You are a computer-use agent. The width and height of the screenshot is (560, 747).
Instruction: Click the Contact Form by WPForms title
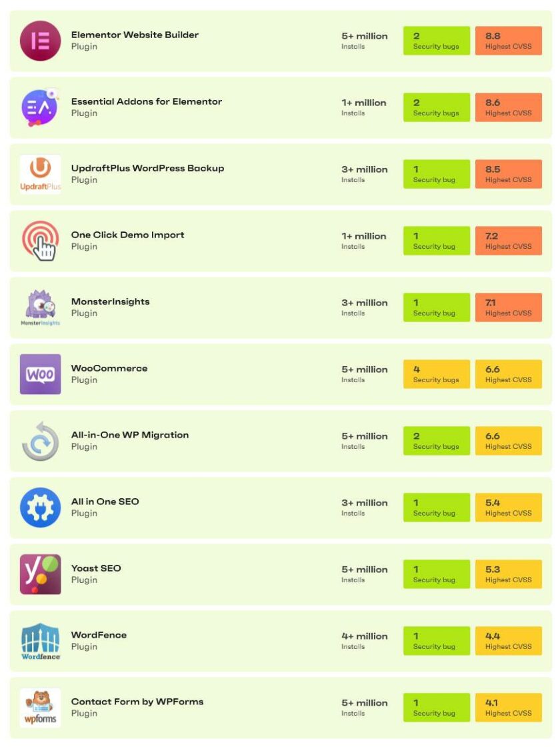(137, 702)
